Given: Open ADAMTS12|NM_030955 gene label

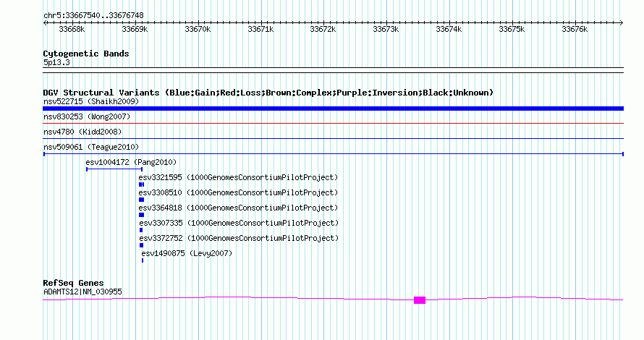Looking at the screenshot, I should coord(82,292).
